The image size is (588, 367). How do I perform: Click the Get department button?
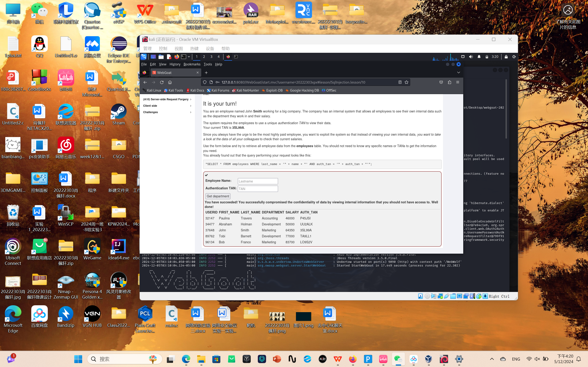point(218,196)
